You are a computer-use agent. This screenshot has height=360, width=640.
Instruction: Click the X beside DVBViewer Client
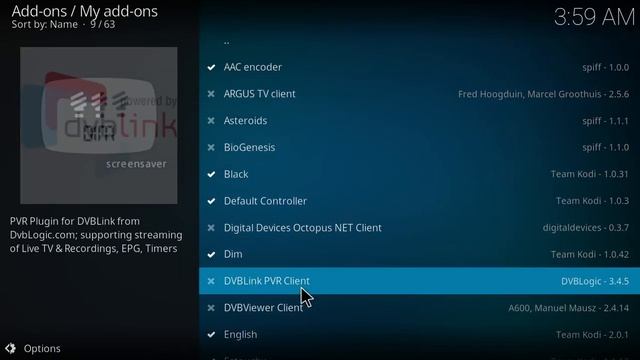coord(211,308)
